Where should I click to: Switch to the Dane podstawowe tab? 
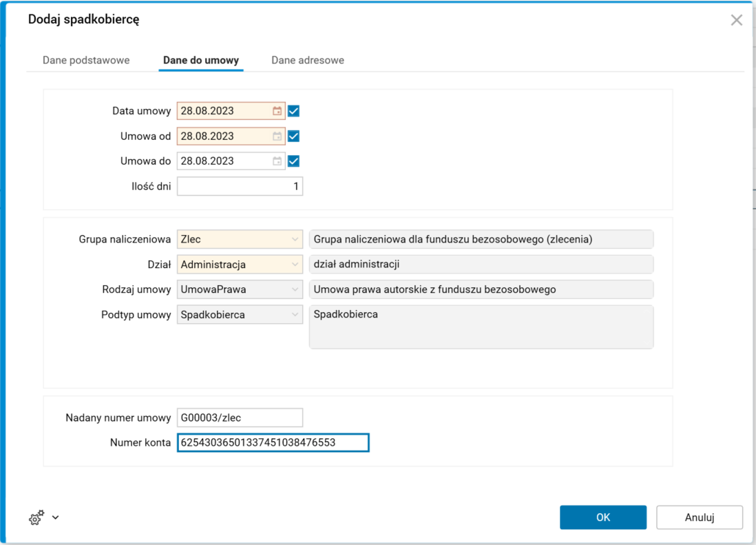click(x=86, y=61)
